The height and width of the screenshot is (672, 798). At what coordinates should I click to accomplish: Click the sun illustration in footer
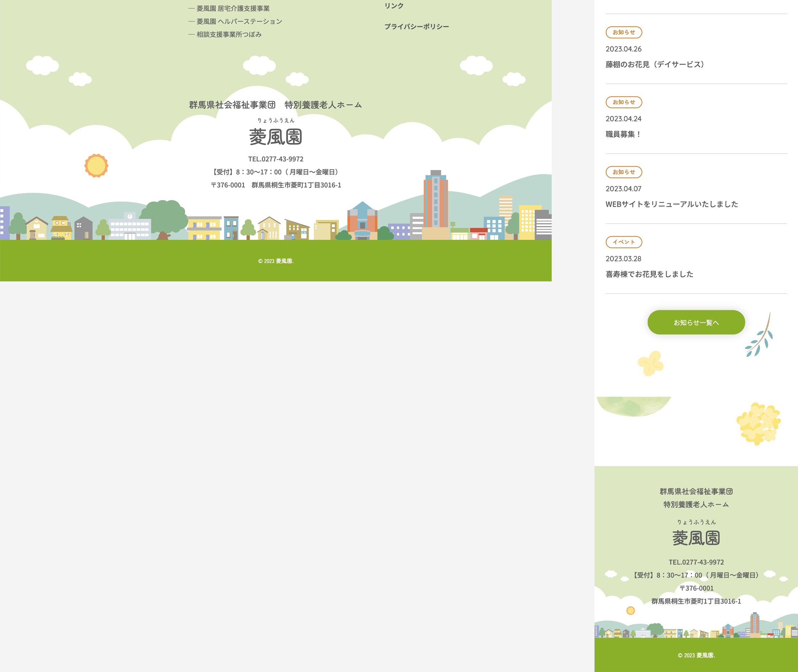click(x=96, y=165)
